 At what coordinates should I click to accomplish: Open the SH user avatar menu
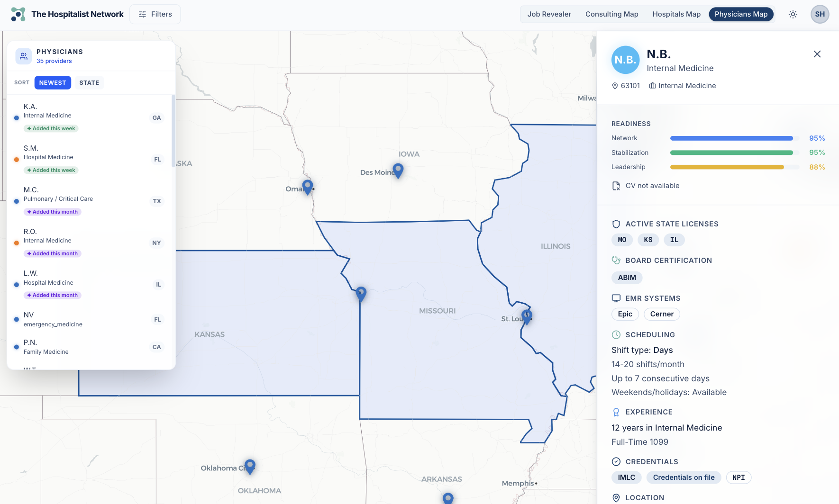click(820, 14)
